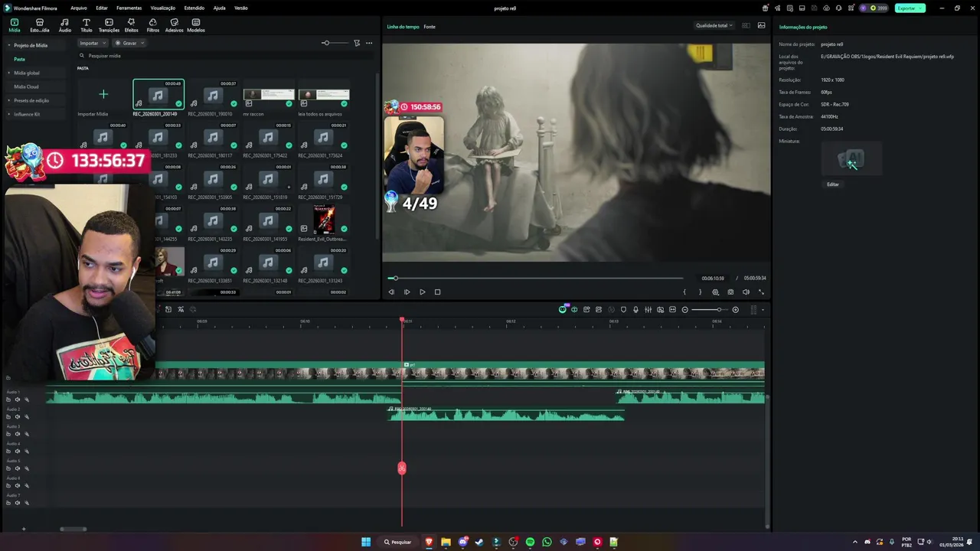Open the Transições library tab
Screen dimensions: 980x551
pos(109,25)
